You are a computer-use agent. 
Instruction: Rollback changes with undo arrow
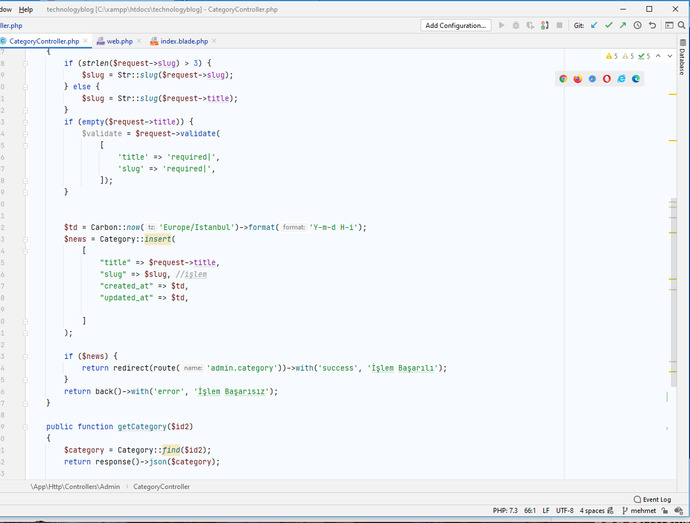coord(653,26)
